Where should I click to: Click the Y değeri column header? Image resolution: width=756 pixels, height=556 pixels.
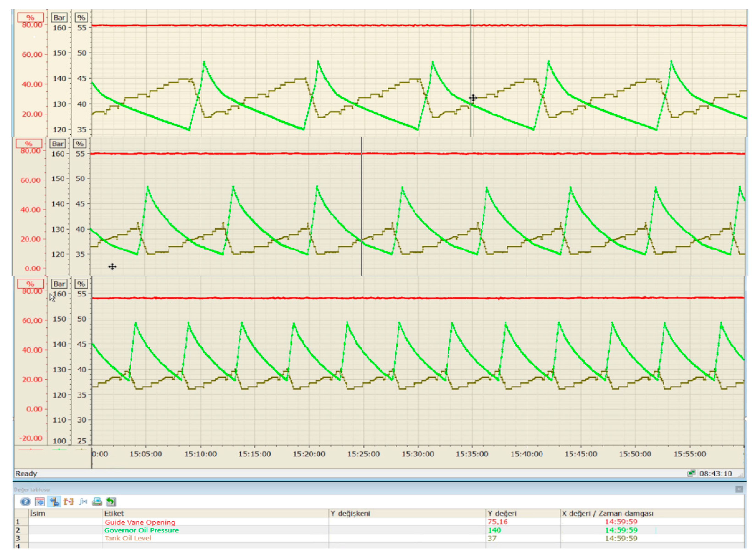502,514
